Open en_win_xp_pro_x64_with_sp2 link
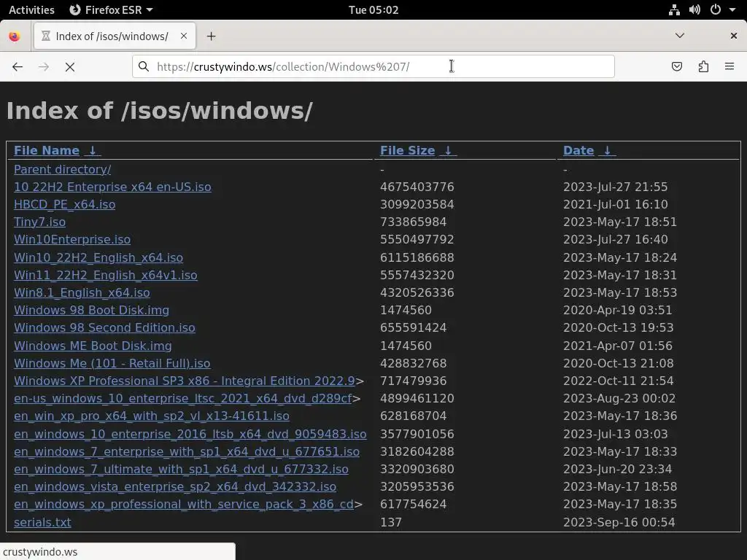 [152, 416]
